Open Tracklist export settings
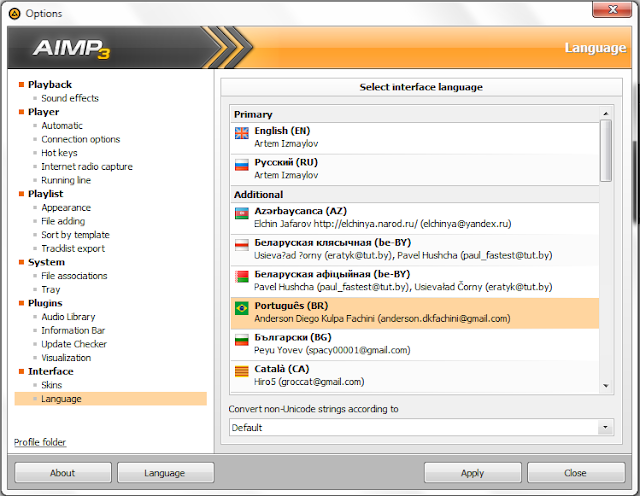The image size is (640, 496). 73,248
